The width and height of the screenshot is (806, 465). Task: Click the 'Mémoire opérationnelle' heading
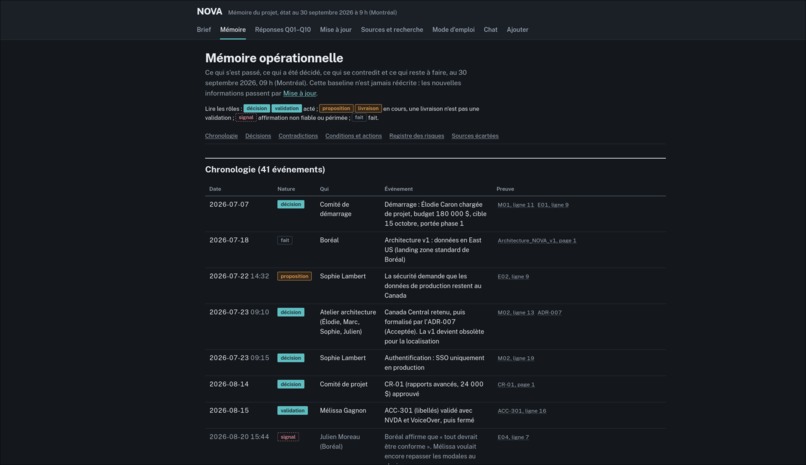pyautogui.click(x=274, y=58)
